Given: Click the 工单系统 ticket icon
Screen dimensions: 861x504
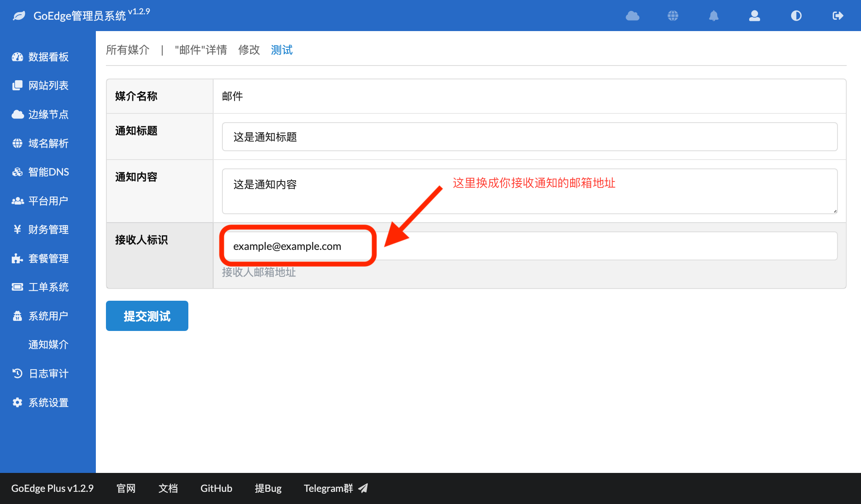Looking at the screenshot, I should click(x=17, y=287).
